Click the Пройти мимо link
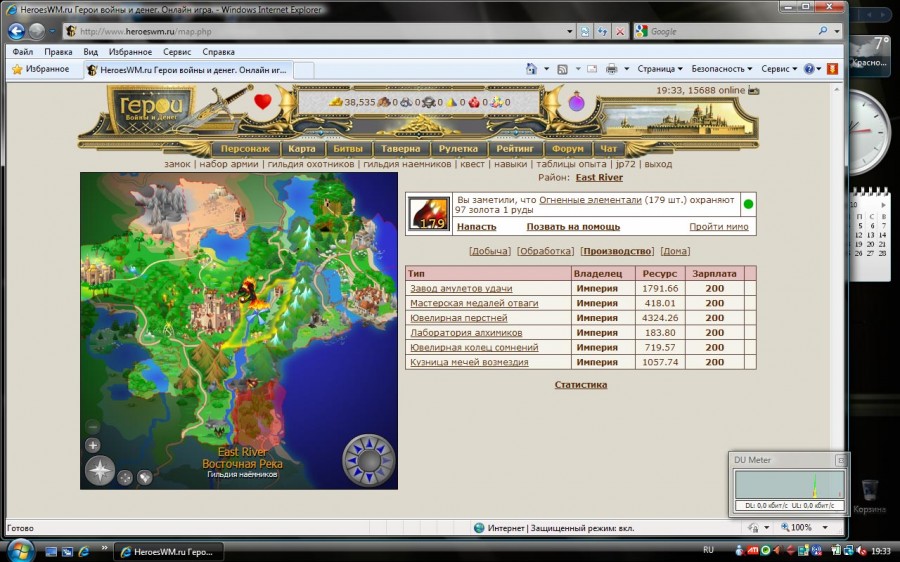This screenshot has width=900, height=562. coord(719,227)
